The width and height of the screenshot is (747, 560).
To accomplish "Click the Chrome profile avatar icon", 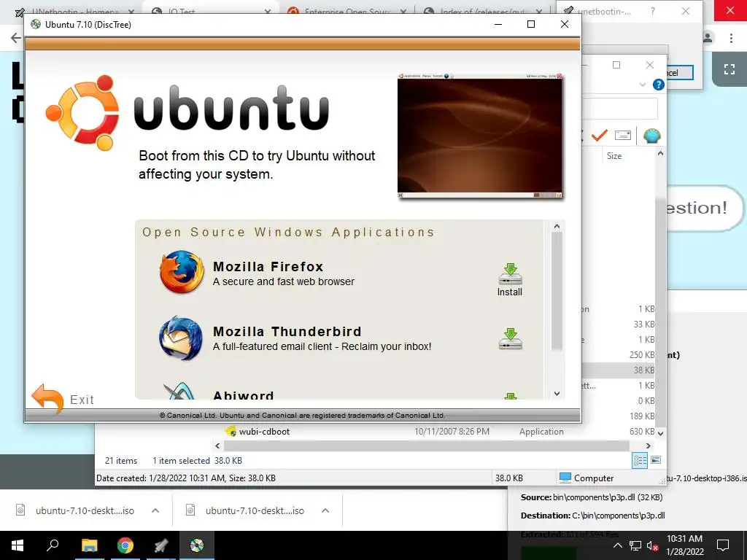I will 708,38.
